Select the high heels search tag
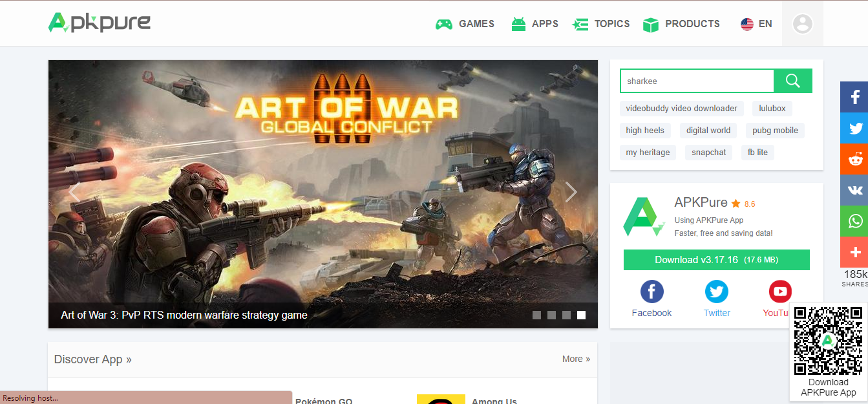Image resolution: width=868 pixels, height=404 pixels. tap(645, 131)
